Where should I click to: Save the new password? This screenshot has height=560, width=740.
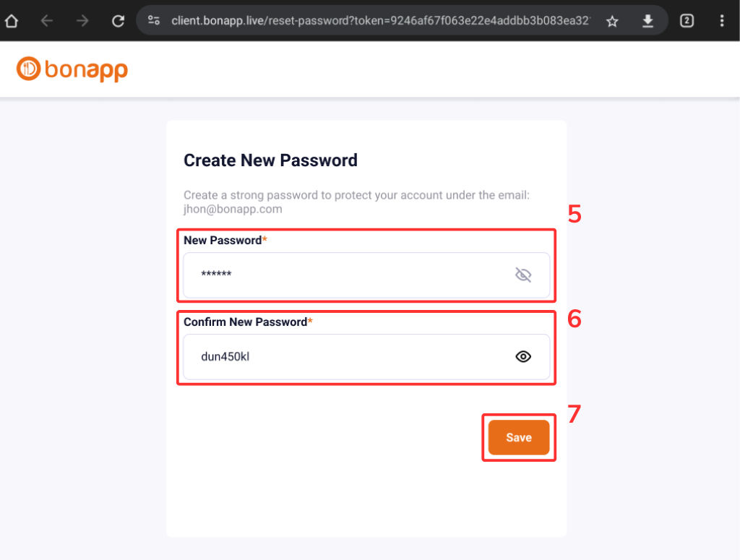click(x=519, y=437)
